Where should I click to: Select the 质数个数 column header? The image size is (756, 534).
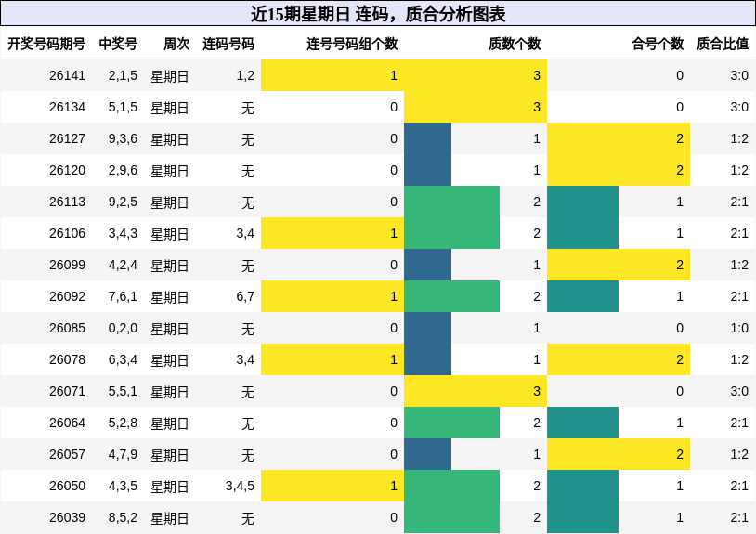pos(515,44)
